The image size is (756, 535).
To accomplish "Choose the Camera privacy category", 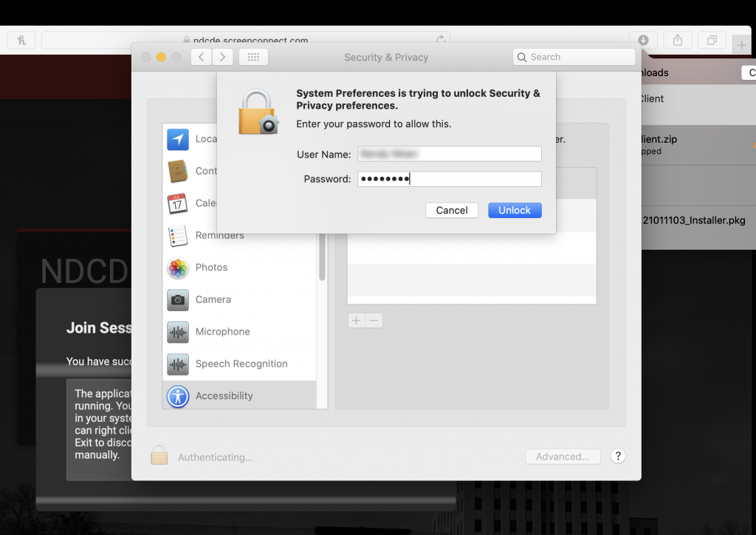I will pos(213,299).
